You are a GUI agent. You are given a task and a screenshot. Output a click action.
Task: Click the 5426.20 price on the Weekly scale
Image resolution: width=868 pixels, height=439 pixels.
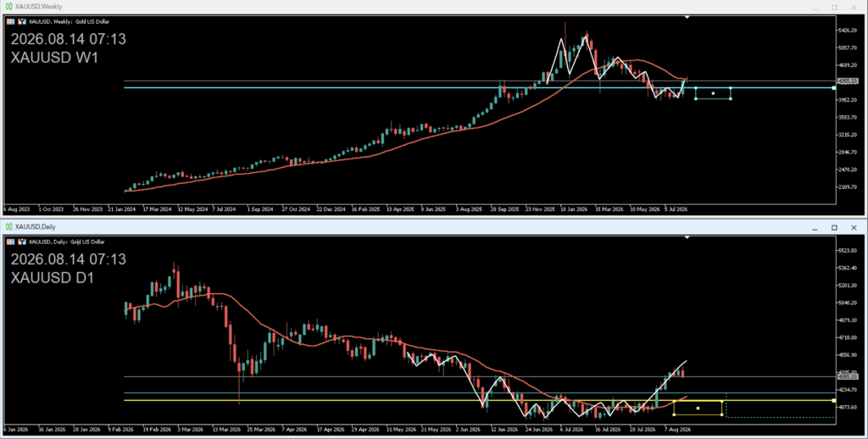849,31
